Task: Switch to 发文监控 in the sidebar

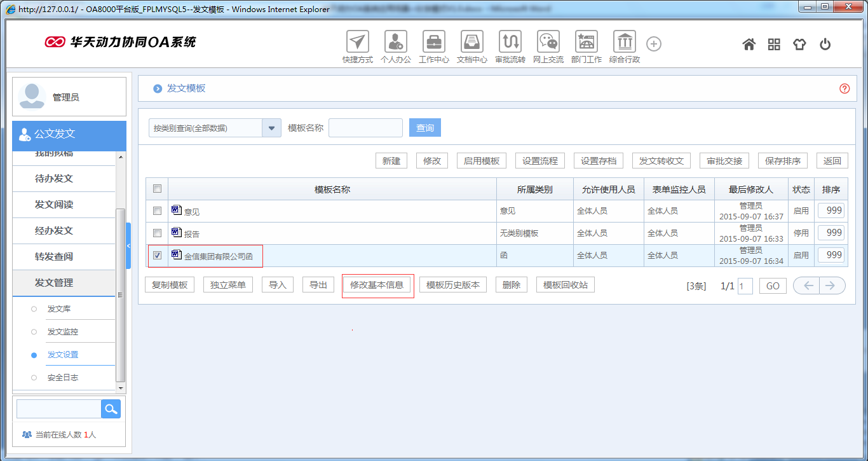Action: click(x=62, y=331)
